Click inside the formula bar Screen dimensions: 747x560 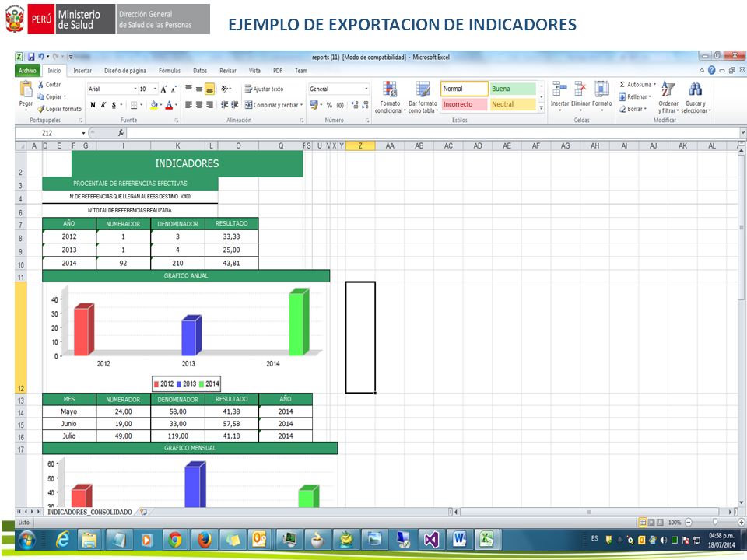pyautogui.click(x=431, y=133)
